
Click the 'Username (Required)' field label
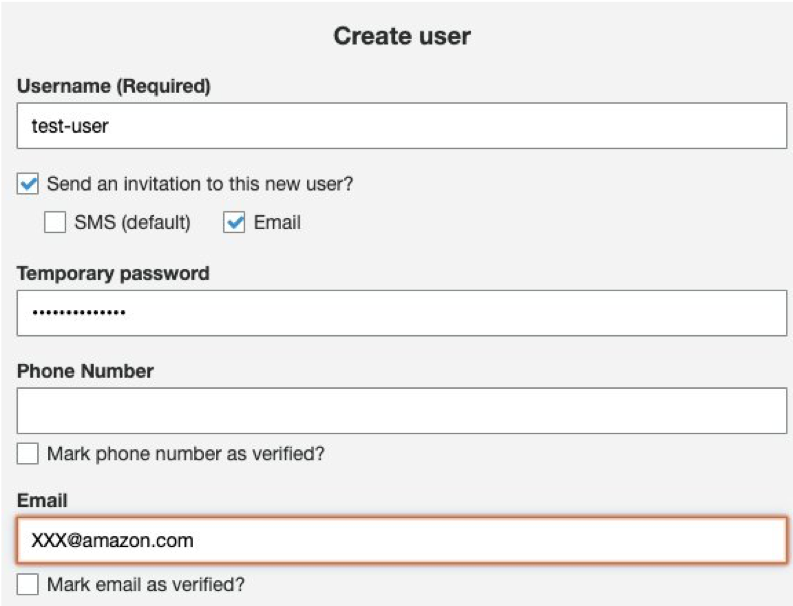pos(114,86)
